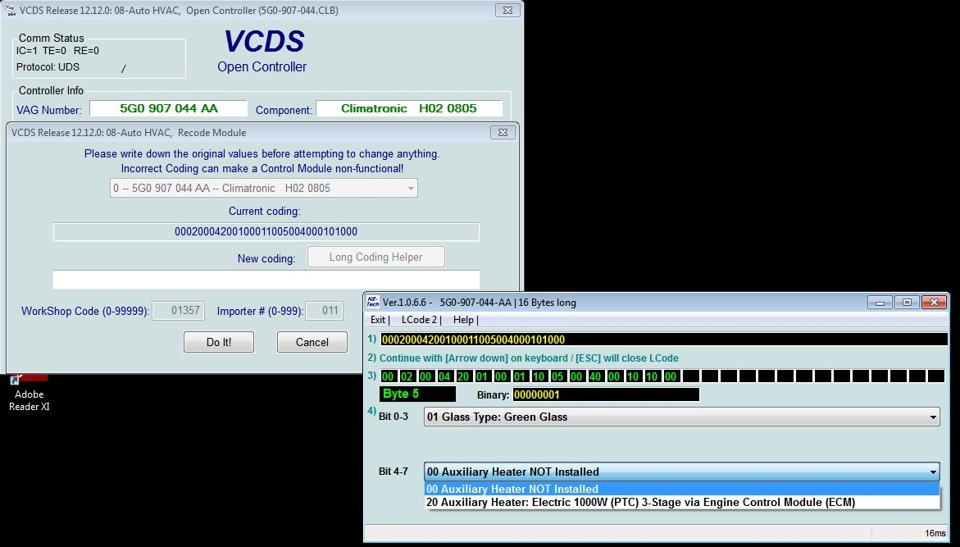Click the Importer number field

coord(324,311)
